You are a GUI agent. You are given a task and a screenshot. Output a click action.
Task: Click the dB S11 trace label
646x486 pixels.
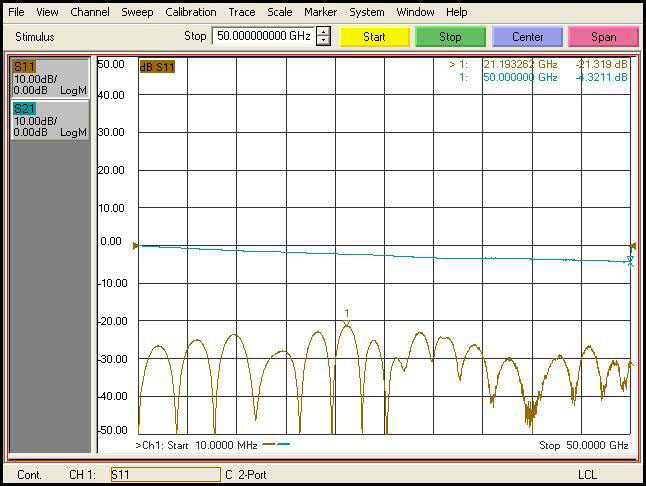pyautogui.click(x=157, y=66)
